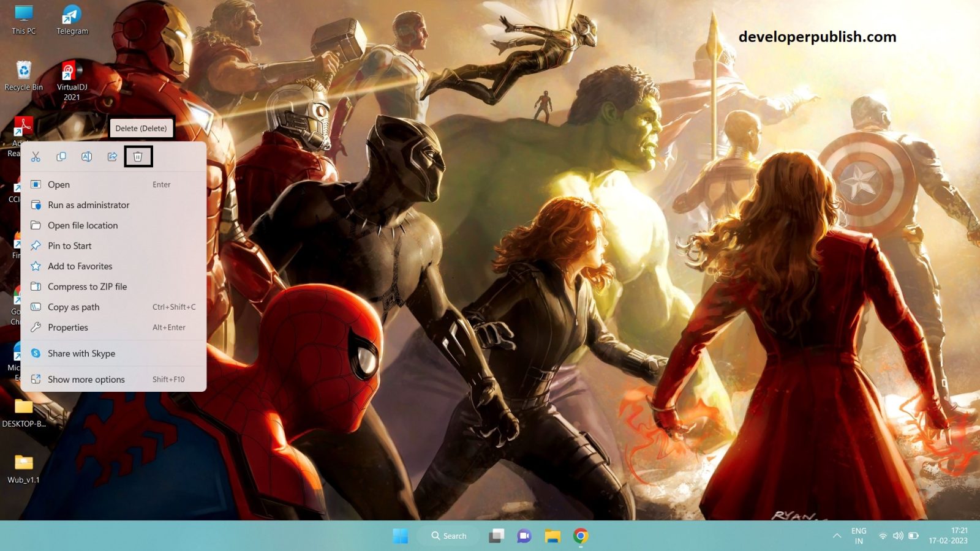Click the Start button

tap(401, 535)
